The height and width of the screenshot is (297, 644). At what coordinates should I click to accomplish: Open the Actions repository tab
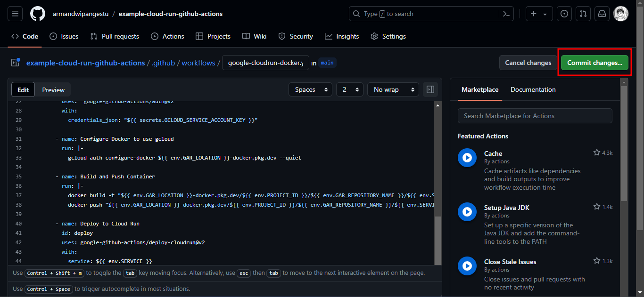167,36
